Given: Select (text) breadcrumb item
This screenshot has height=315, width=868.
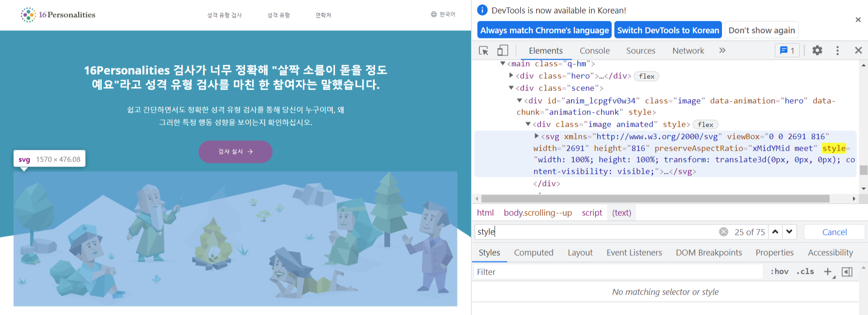Looking at the screenshot, I should (622, 213).
